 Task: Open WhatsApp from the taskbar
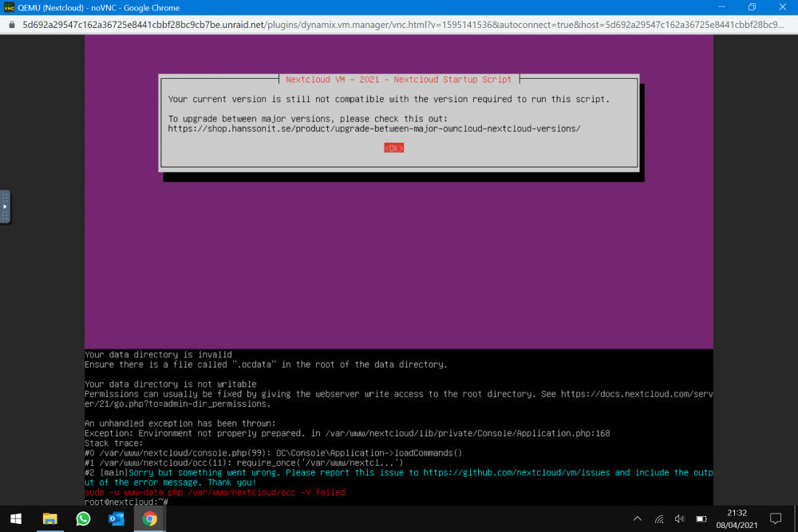tap(83, 518)
